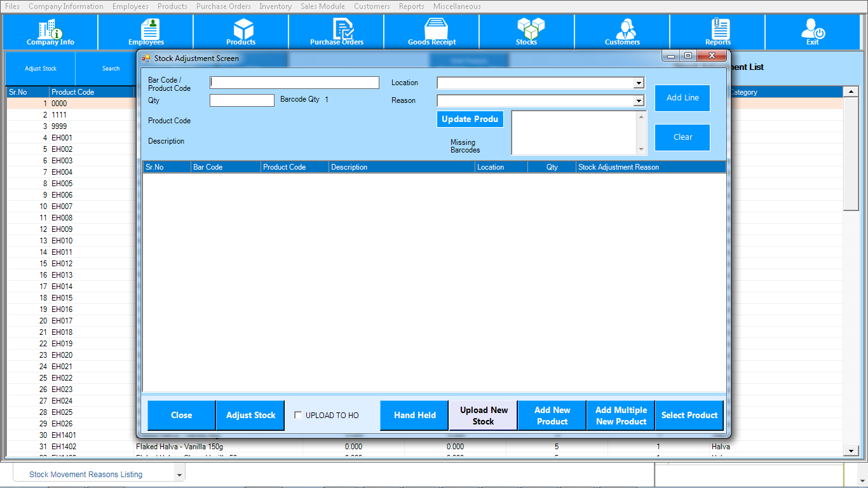Click the product list scrollbar down arrow
Viewport: 868px width, 488px height.
pos(851,451)
